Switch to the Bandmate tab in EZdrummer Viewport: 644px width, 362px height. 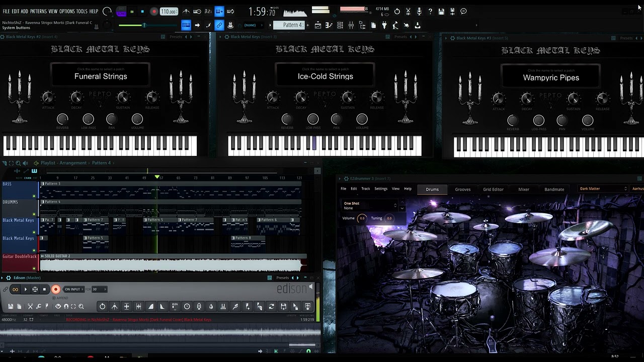[554, 190]
